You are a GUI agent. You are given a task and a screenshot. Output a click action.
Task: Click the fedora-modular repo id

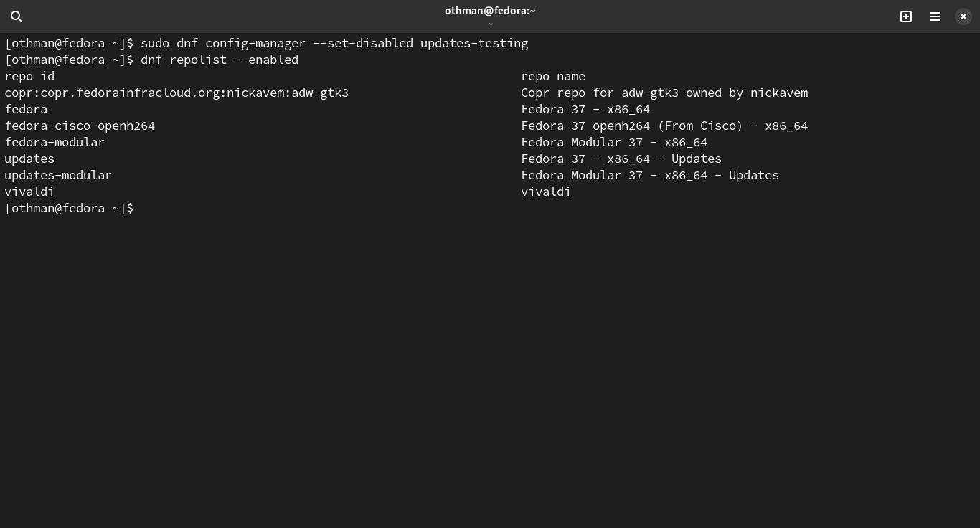click(55, 142)
